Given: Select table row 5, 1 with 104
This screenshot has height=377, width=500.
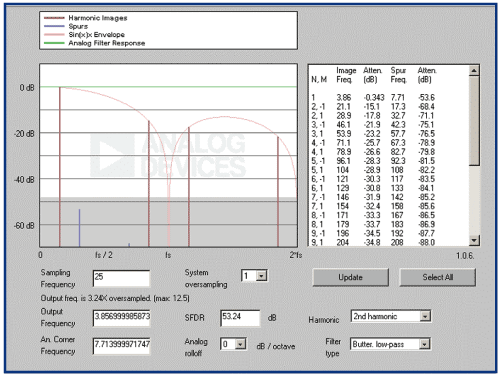Looking at the screenshot, I should pos(373,170).
